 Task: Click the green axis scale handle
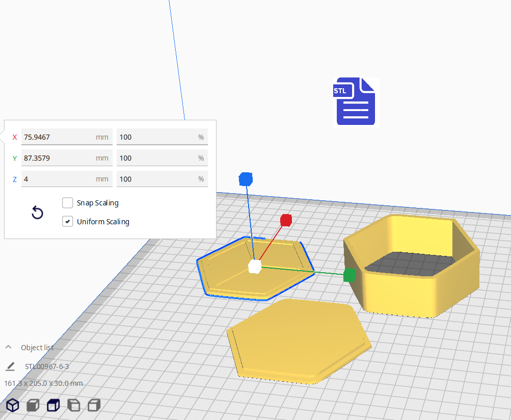(x=349, y=275)
